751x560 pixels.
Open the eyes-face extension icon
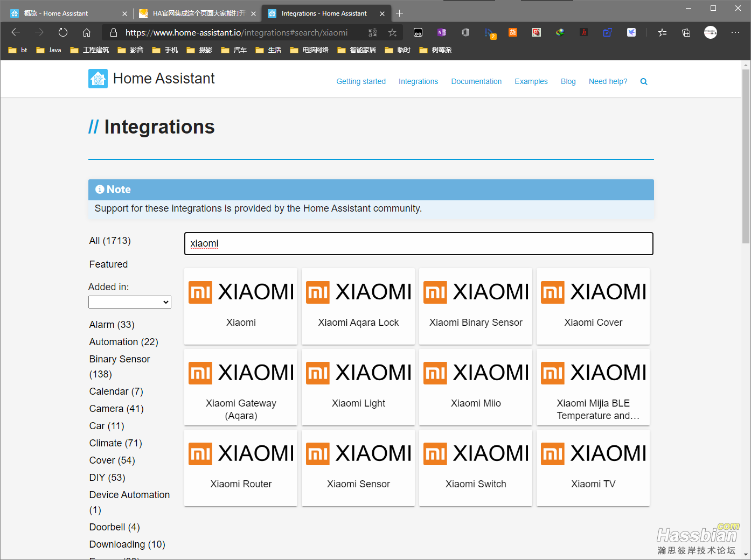click(x=418, y=32)
